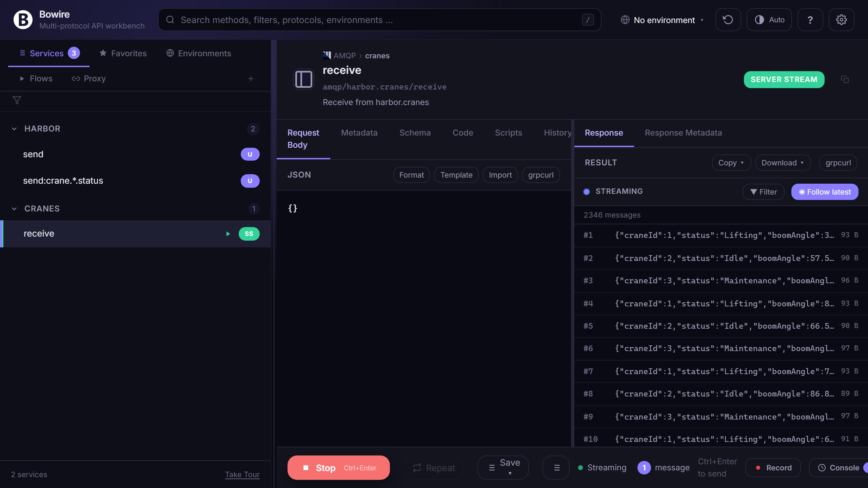Screen dimensions: 868x488
Task: Open the Copy result dropdown
Action: tap(731, 163)
